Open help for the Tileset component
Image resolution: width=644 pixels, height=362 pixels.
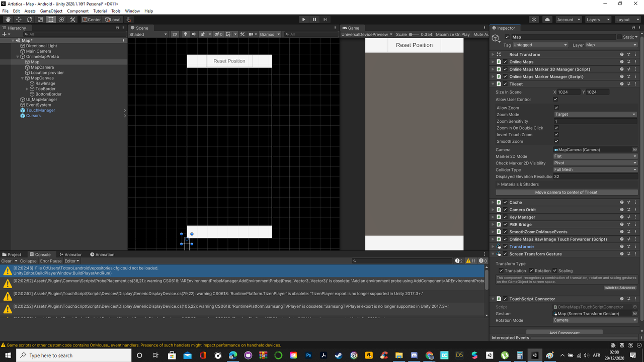click(x=622, y=84)
